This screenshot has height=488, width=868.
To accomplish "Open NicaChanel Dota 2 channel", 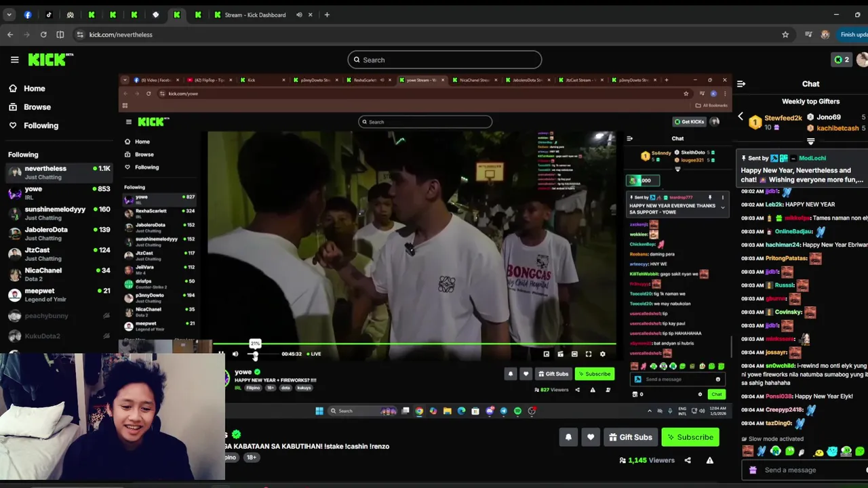I will (58, 274).
